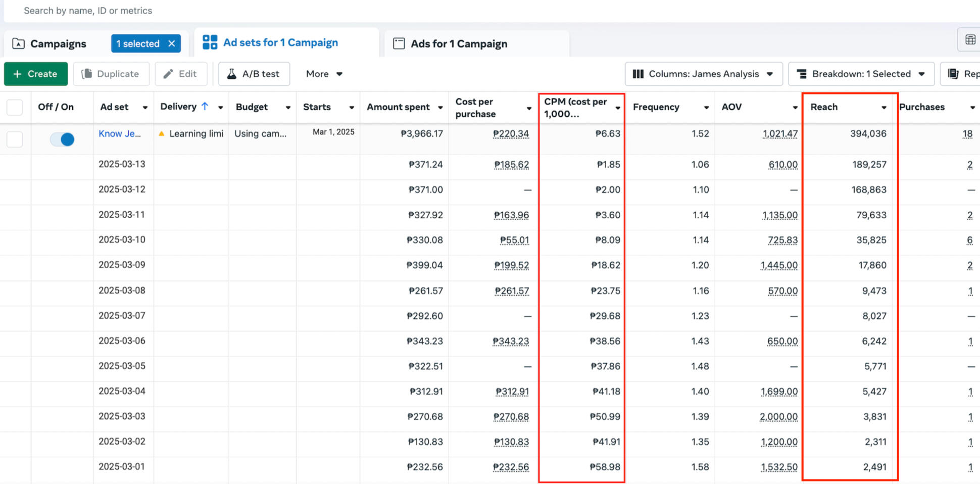Click the Delivery sort arrow icon
This screenshot has width=980, height=484.
pos(205,107)
